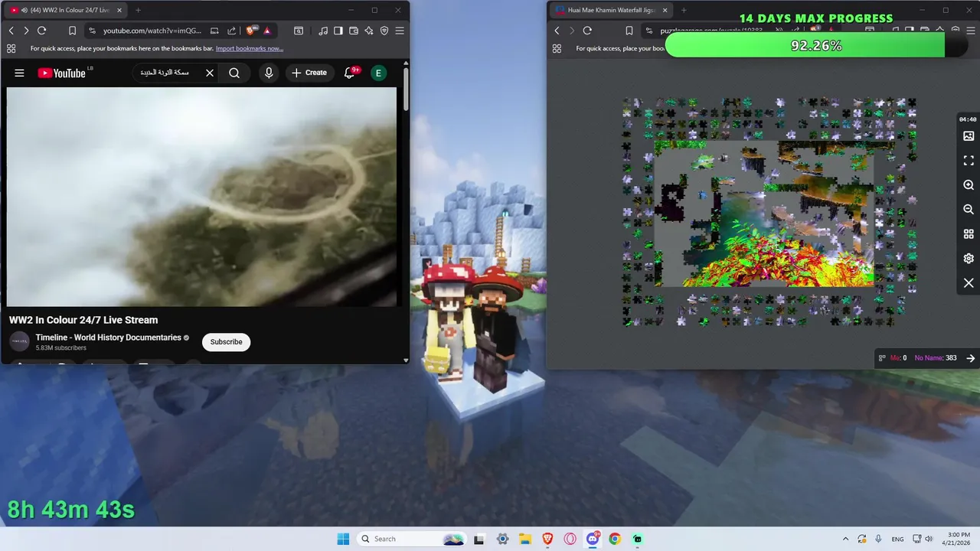Open Brave Rewards triangle in YouTube window
980x551 pixels.
(x=267, y=31)
